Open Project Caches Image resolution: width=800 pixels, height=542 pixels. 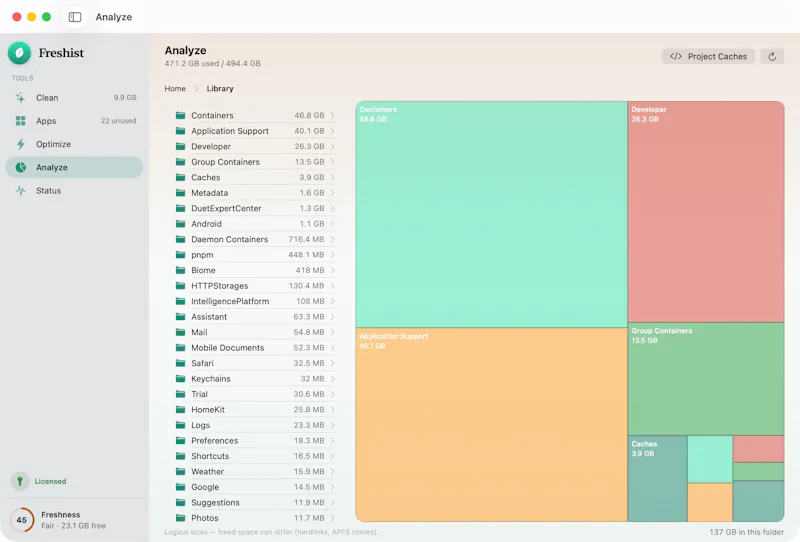click(x=708, y=57)
